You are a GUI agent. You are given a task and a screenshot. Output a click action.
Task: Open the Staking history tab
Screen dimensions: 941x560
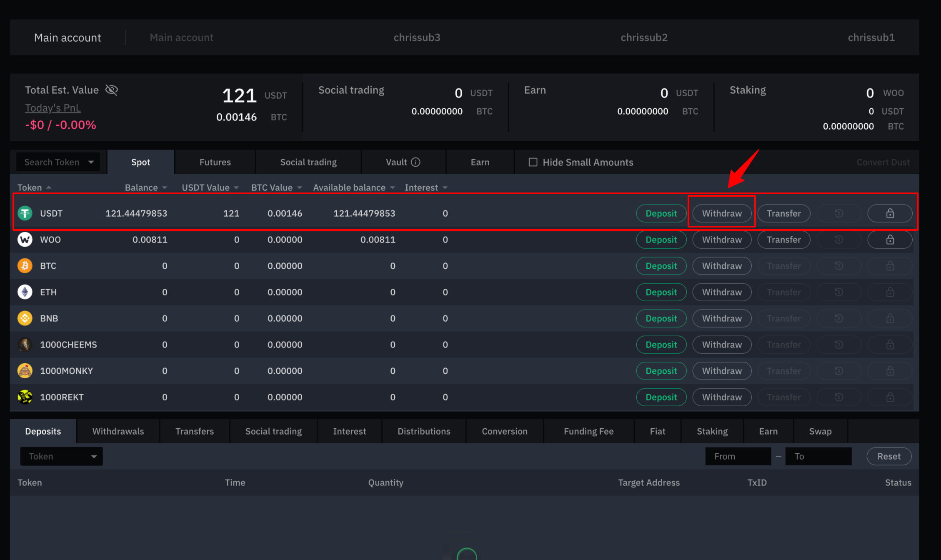pos(712,431)
